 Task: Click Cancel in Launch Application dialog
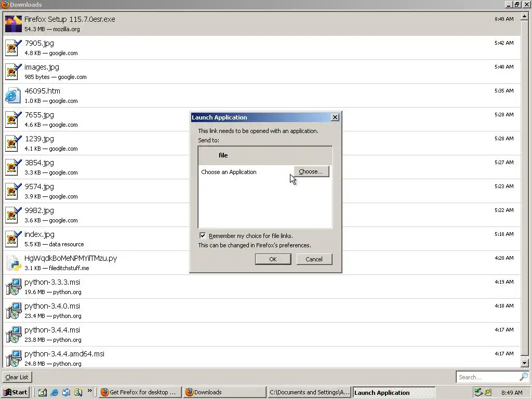314,259
